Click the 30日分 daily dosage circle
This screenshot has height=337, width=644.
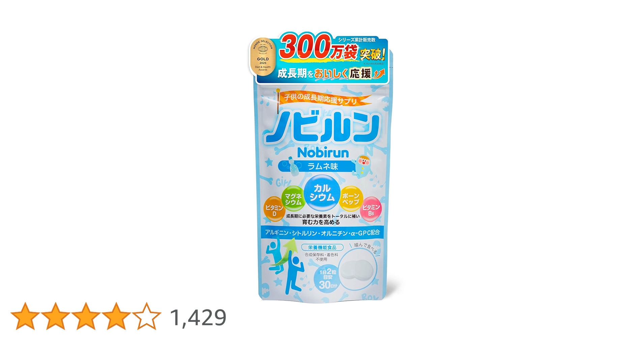pyautogui.click(x=327, y=279)
